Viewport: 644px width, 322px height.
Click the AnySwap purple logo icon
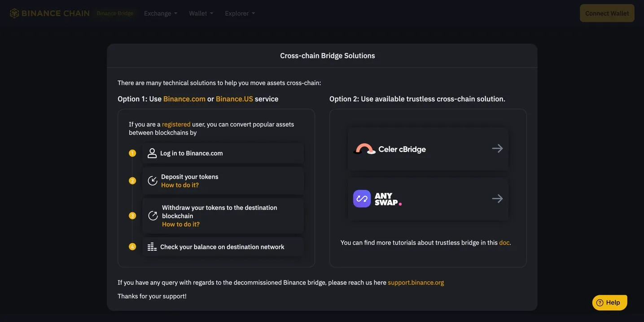362,199
